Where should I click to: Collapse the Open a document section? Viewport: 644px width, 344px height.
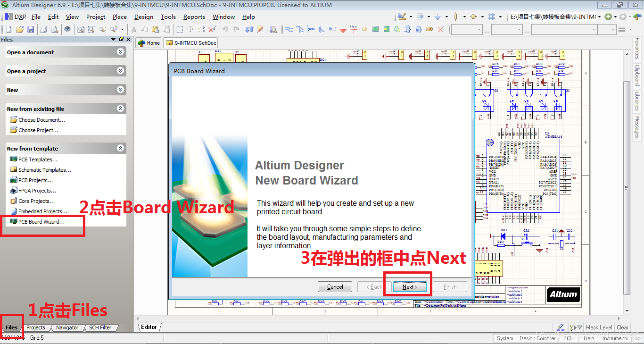121,52
